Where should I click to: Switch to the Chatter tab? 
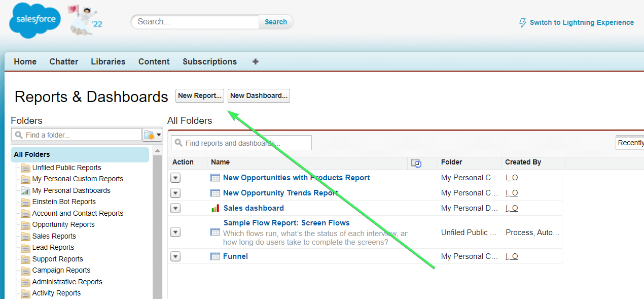click(x=63, y=61)
